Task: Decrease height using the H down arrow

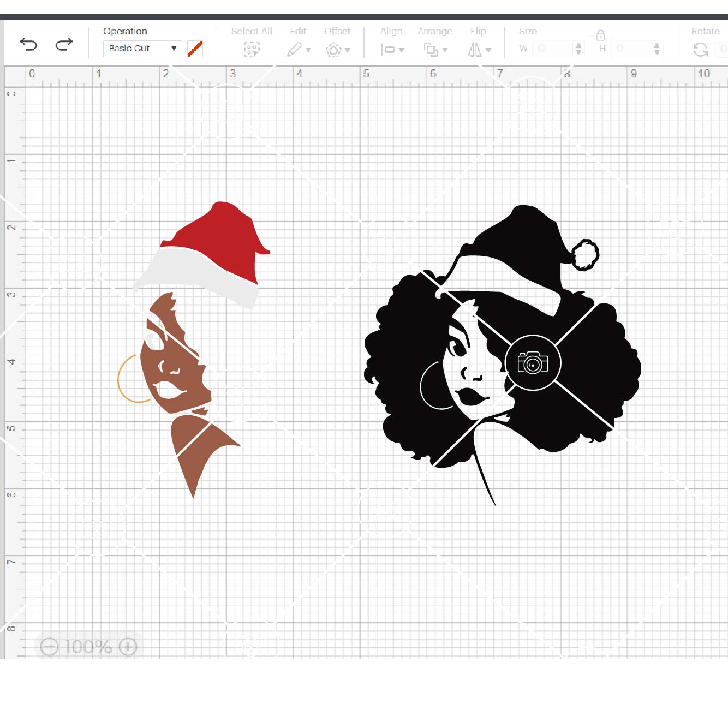Action: (x=657, y=52)
